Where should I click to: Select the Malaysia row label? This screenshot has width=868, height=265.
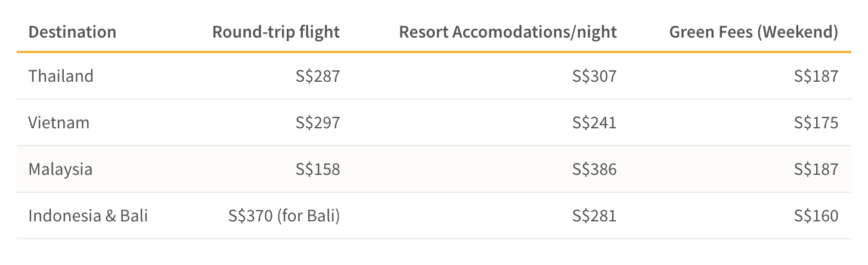pyautogui.click(x=60, y=170)
